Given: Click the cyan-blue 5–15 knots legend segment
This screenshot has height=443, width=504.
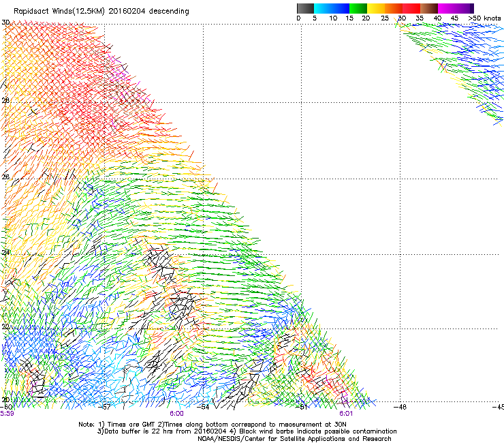Looking at the screenshot, I should pos(332,8).
